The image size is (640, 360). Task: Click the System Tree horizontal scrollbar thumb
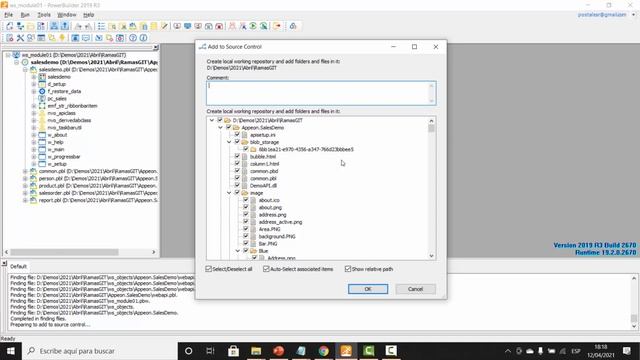[x=64, y=252]
